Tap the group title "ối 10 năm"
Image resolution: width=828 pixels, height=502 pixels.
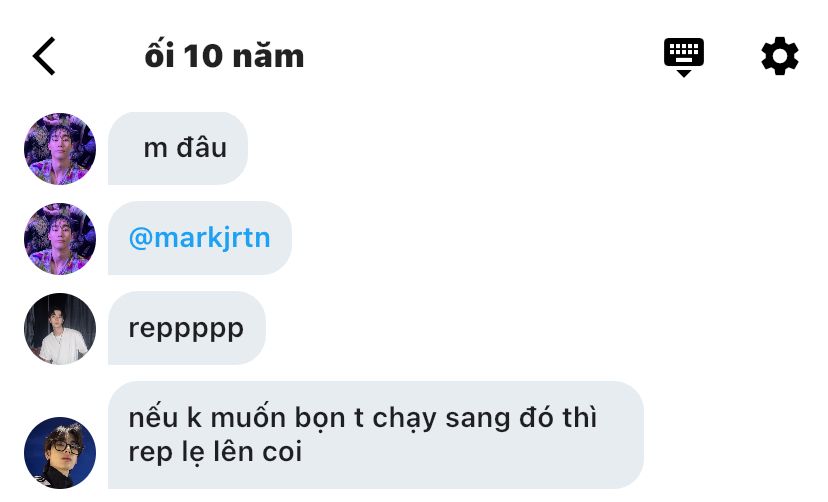point(224,57)
